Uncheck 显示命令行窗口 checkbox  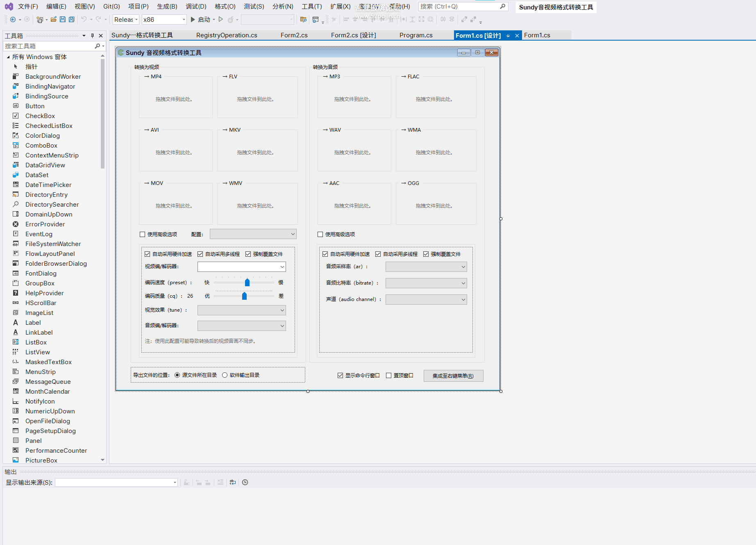(340, 375)
